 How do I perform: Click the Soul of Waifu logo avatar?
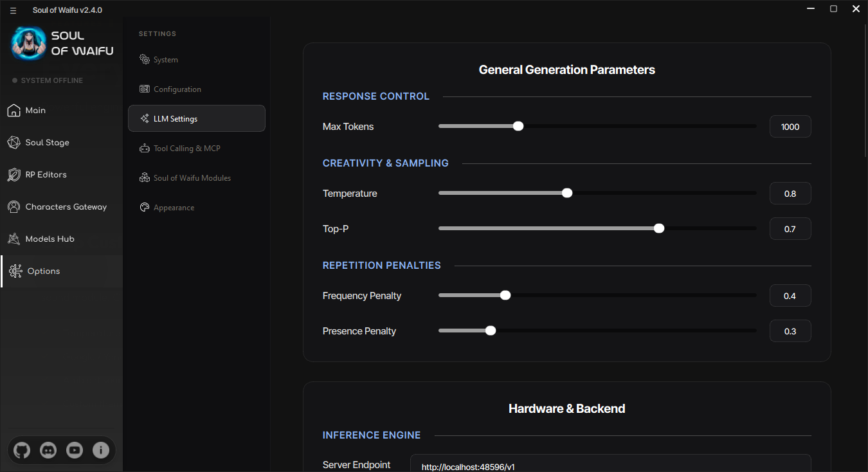click(x=28, y=44)
